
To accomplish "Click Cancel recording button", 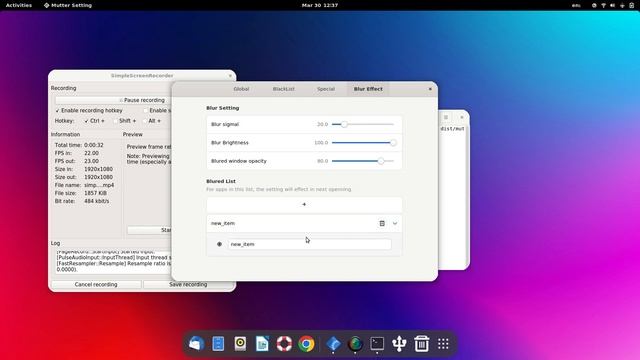I will (96, 284).
